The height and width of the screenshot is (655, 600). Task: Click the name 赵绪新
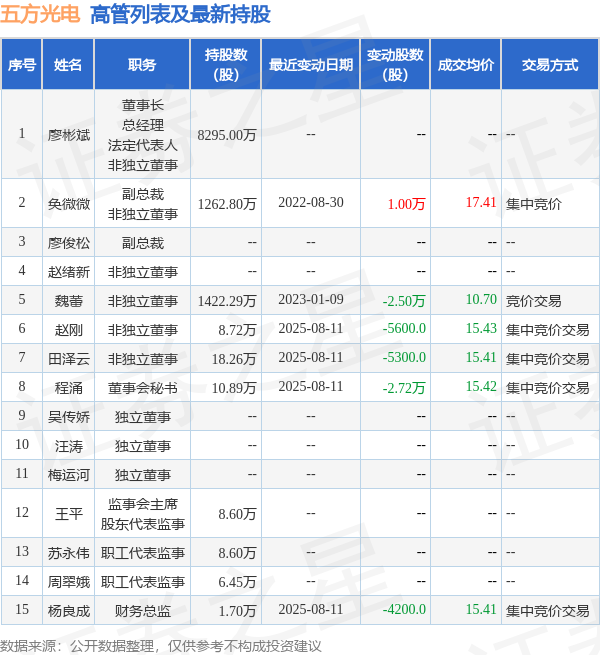point(69,272)
